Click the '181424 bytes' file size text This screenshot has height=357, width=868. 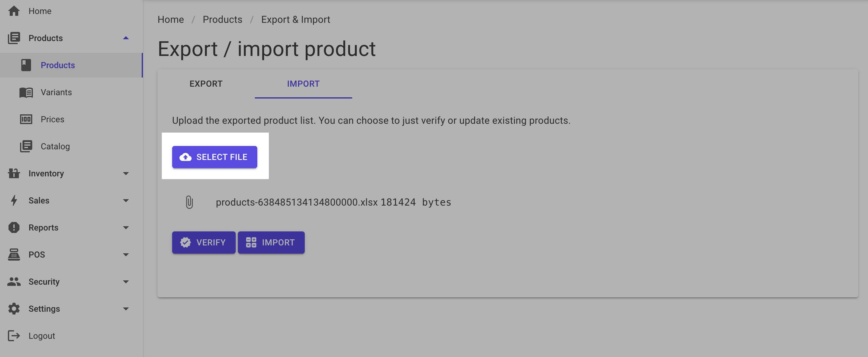click(416, 202)
